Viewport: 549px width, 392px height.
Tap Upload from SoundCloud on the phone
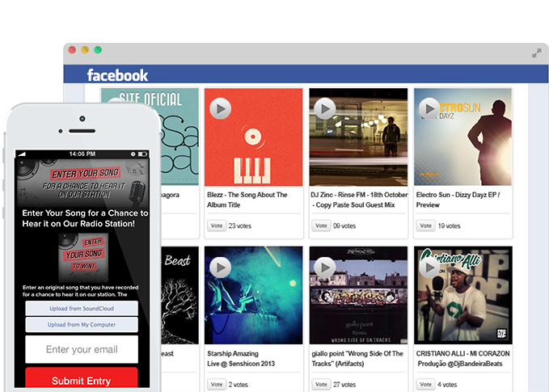(82, 309)
